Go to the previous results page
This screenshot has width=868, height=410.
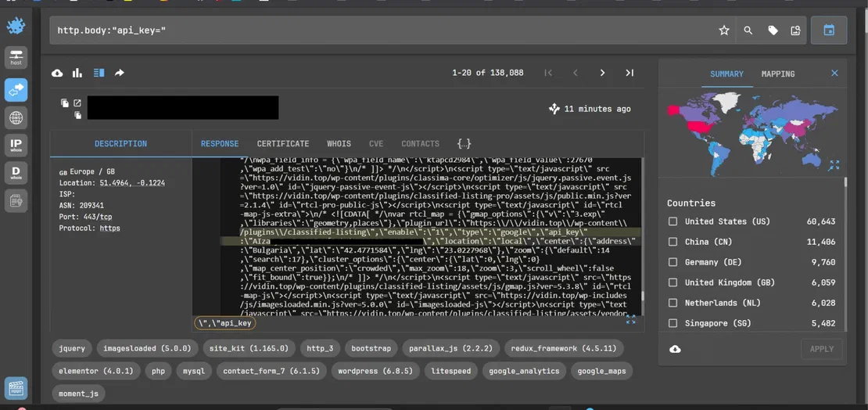point(576,73)
